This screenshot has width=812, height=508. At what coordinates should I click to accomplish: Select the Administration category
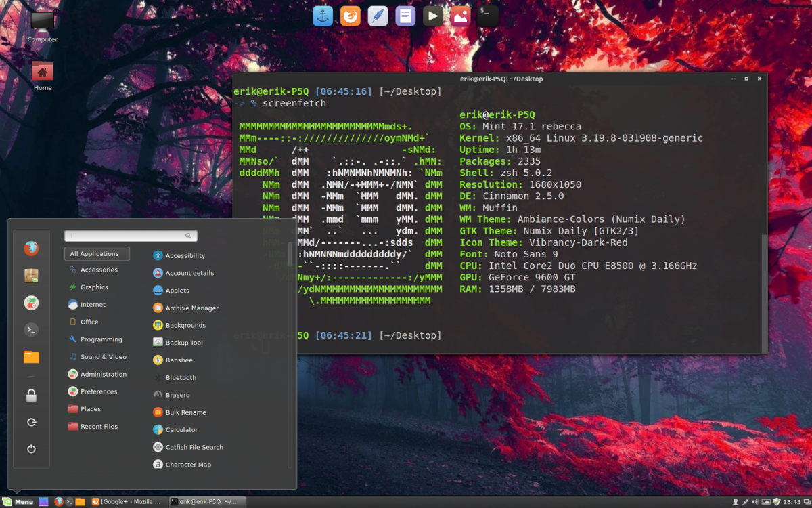coord(97,374)
